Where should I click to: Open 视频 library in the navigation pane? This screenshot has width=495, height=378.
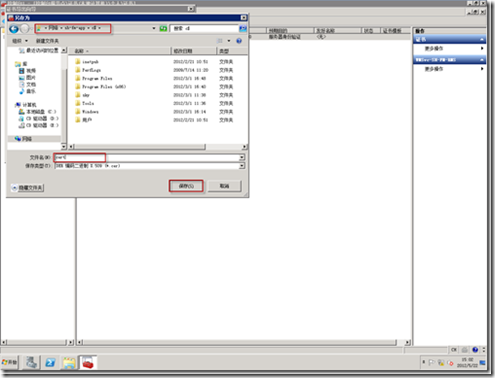pos(27,71)
